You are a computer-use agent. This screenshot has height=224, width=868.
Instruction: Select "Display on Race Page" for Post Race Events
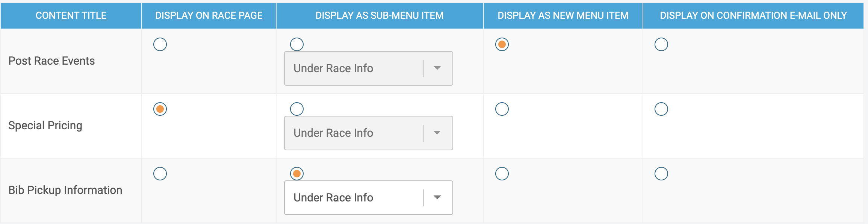(160, 44)
